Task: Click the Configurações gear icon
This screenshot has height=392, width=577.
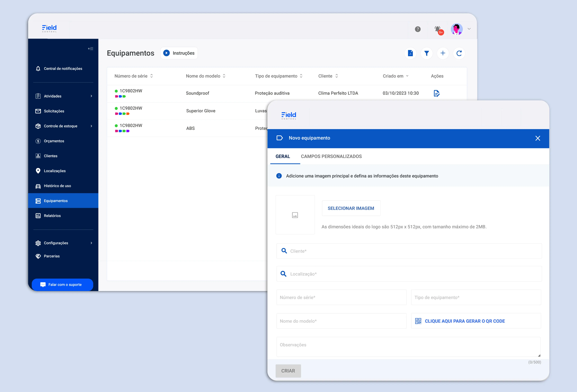Action: 38,243
